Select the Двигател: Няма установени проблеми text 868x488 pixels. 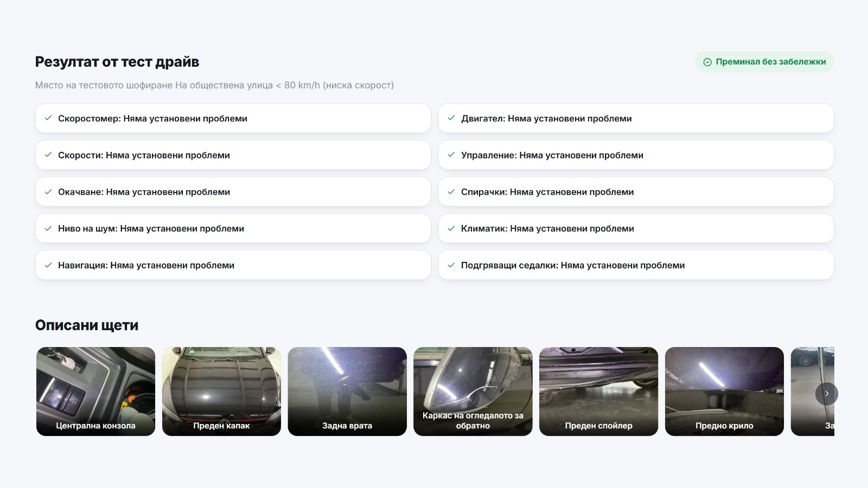point(546,118)
